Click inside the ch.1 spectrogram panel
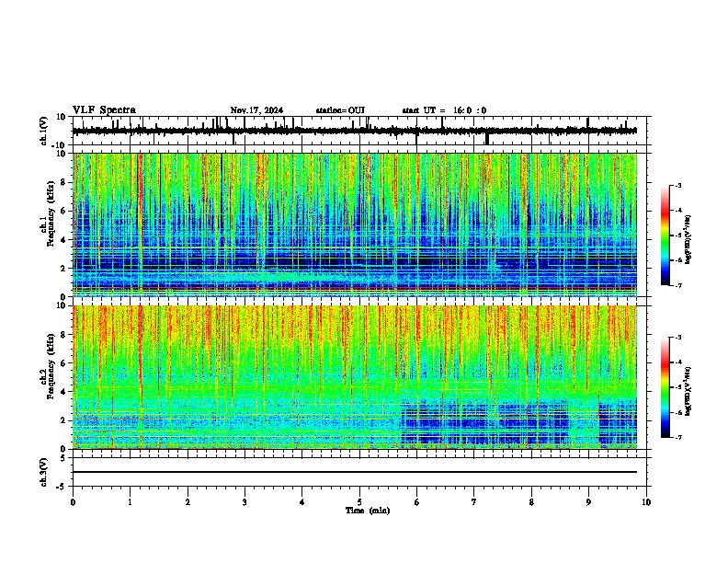The height and width of the screenshot is (563, 728). (x=355, y=224)
